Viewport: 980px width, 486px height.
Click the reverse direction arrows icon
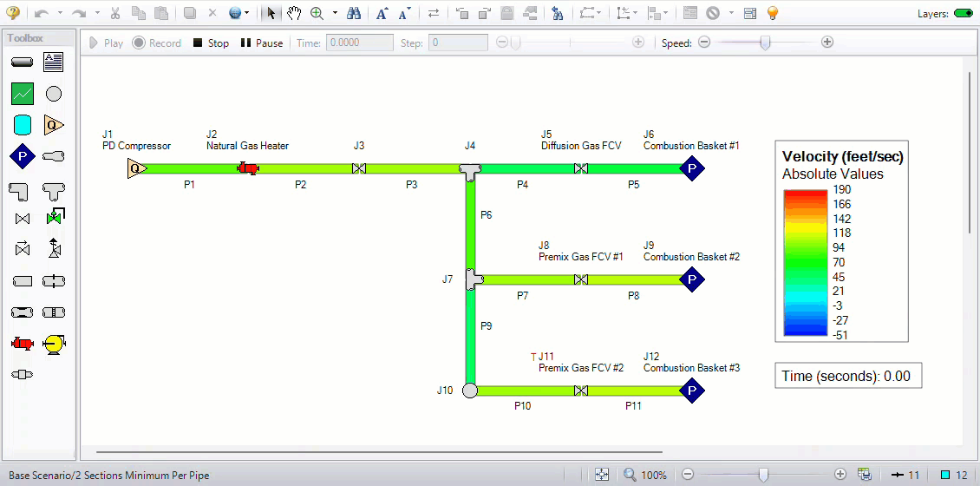pyautogui.click(x=433, y=12)
